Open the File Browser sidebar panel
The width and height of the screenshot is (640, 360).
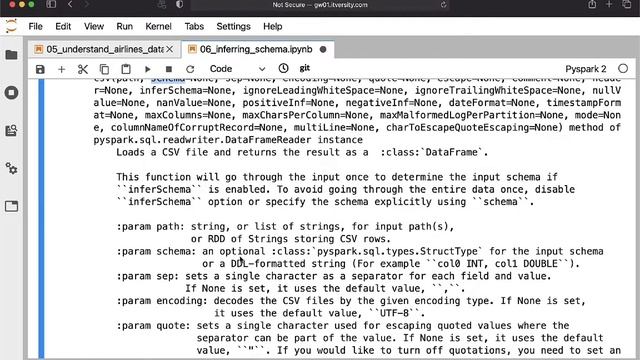(11, 55)
